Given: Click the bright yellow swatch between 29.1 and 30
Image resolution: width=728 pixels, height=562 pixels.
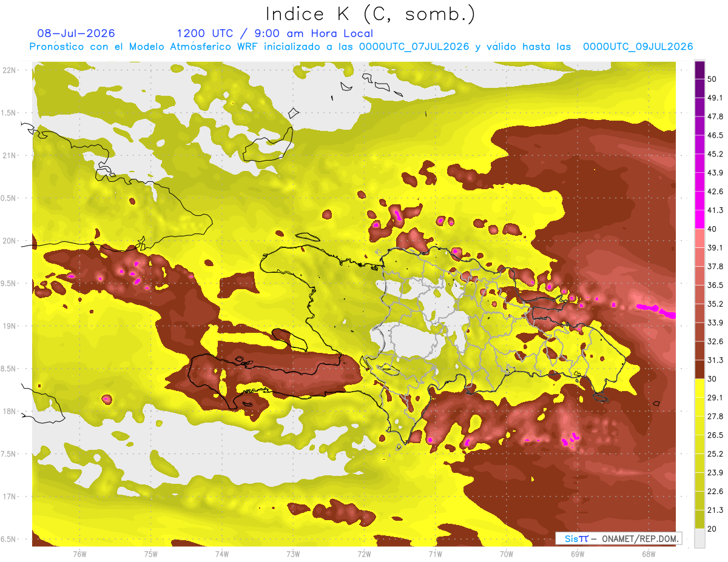Looking at the screenshot, I should 699,388.
